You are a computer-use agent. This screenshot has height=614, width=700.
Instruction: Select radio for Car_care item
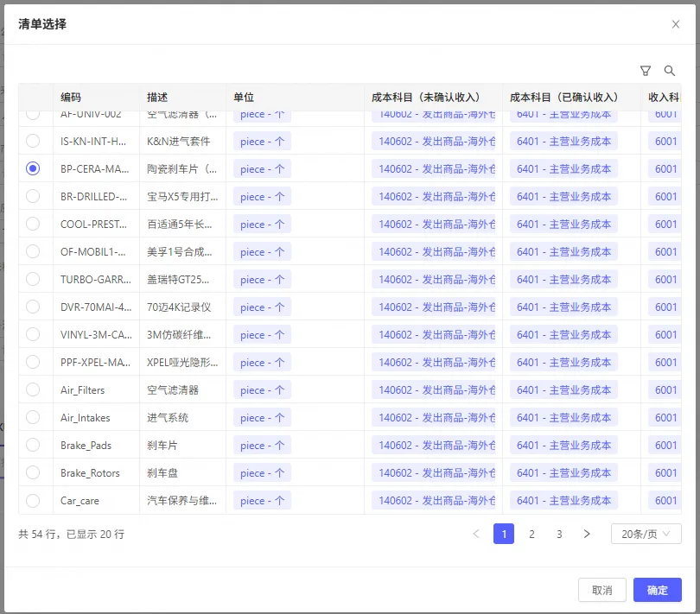tap(33, 500)
